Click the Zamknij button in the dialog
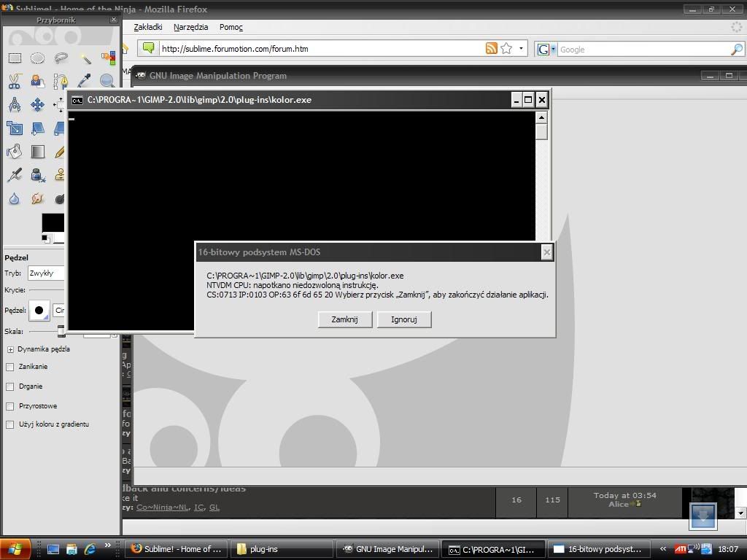Image resolution: width=747 pixels, height=560 pixels. (x=344, y=319)
